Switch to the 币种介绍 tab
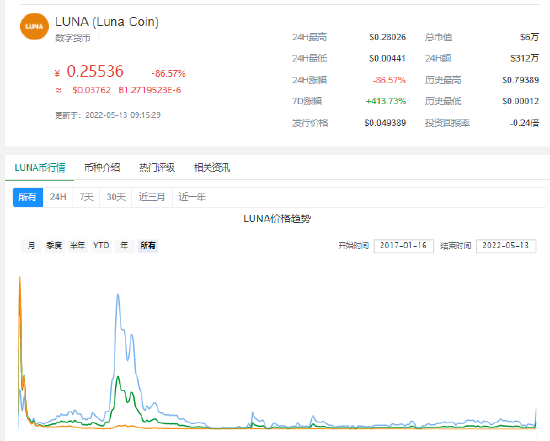The image size is (550, 441). click(102, 168)
